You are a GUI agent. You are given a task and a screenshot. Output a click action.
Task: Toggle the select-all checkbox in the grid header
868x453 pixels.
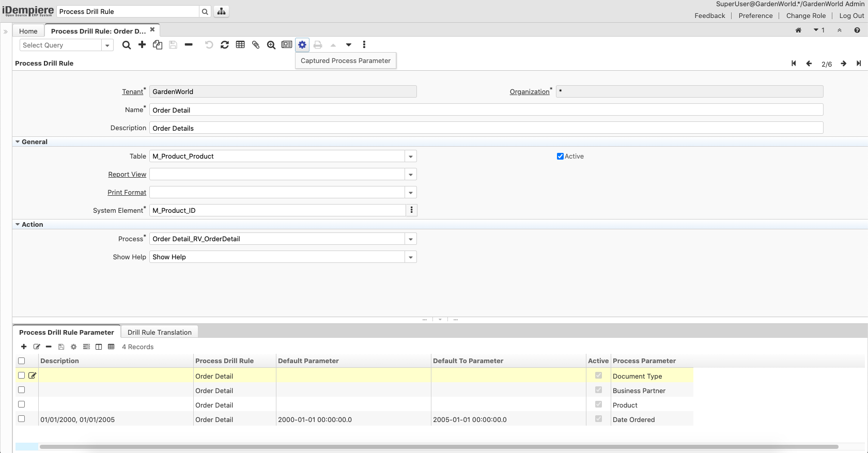point(22,361)
